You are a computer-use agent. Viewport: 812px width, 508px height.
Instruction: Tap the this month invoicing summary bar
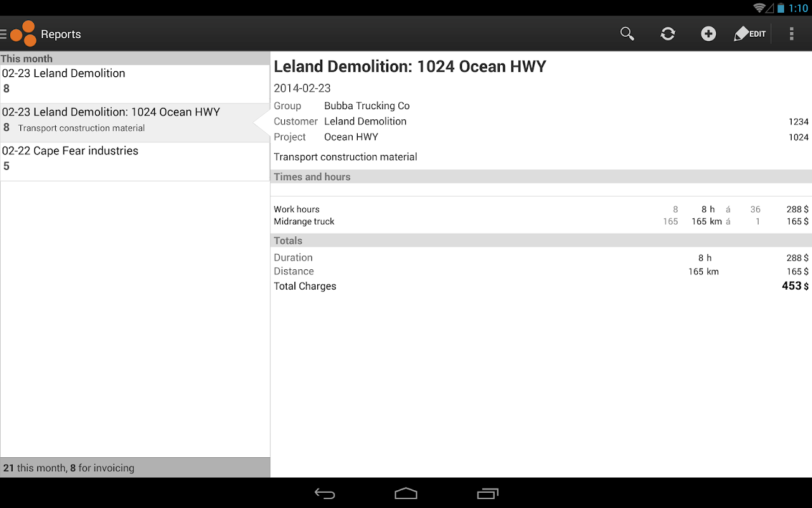(135, 467)
